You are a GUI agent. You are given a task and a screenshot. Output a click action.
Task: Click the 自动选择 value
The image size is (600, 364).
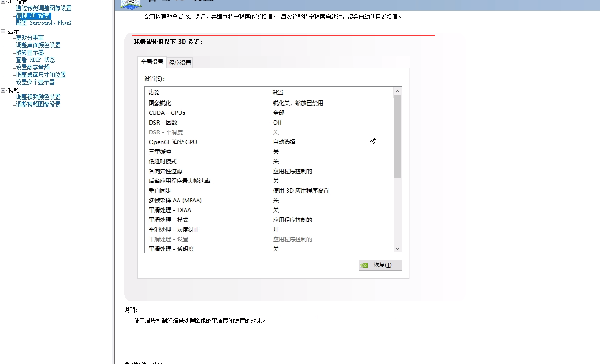(284, 142)
